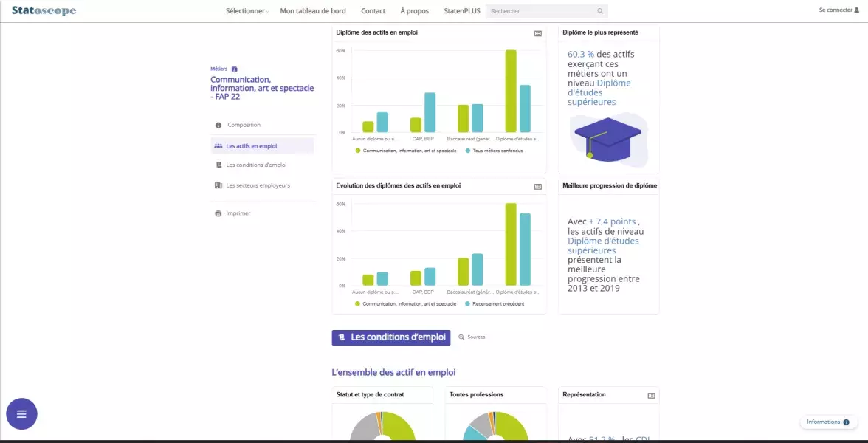The width and height of the screenshot is (868, 443).
Task: Click the Sources link
Action: [472, 337]
